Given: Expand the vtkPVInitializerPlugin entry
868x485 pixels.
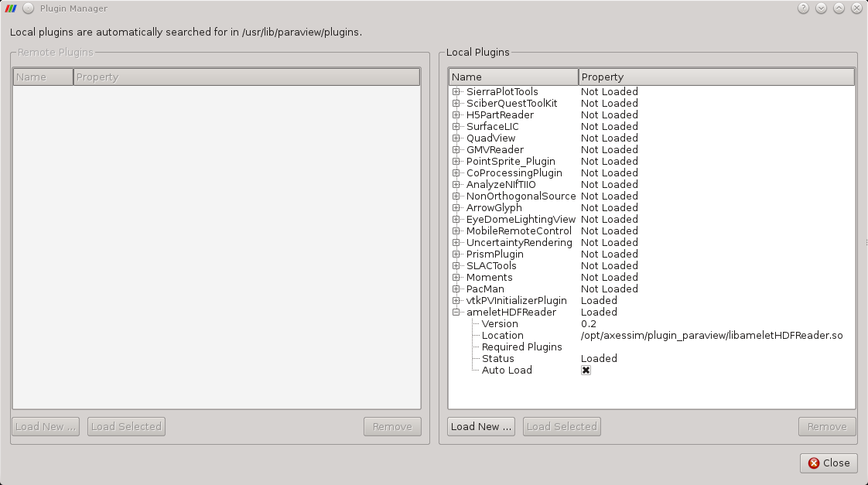Looking at the screenshot, I should tap(456, 300).
